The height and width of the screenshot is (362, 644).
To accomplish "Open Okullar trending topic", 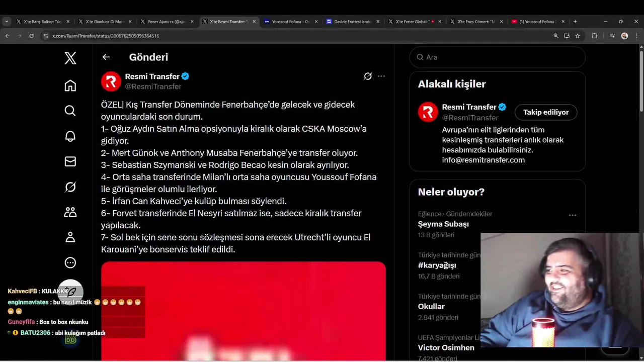I will pos(431,307).
